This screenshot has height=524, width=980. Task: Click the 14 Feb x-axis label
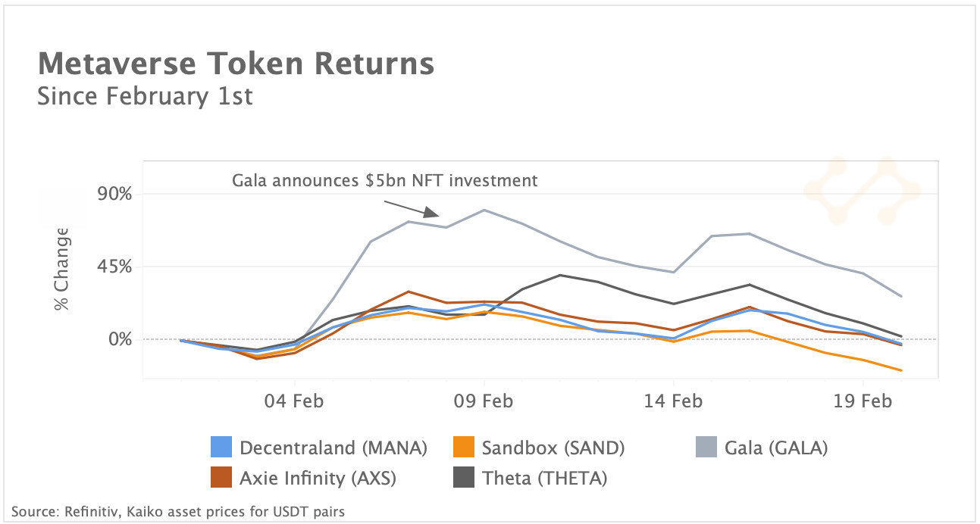tap(674, 401)
